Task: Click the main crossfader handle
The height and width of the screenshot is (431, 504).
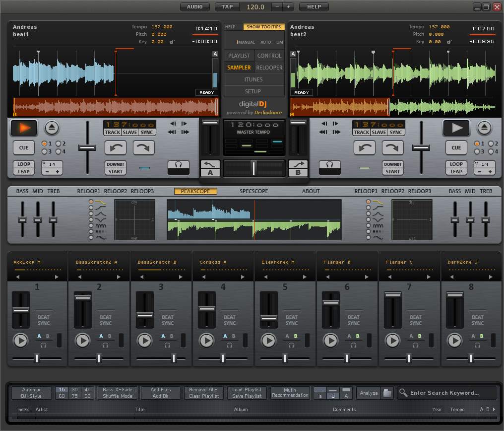Action: pos(253,168)
